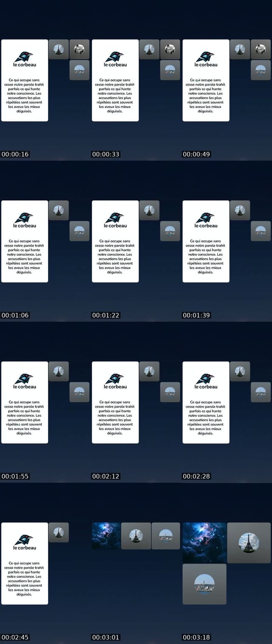The image size is (272, 644).
Task: Click the 00:02:45 timestamp label
Action: 15,637
